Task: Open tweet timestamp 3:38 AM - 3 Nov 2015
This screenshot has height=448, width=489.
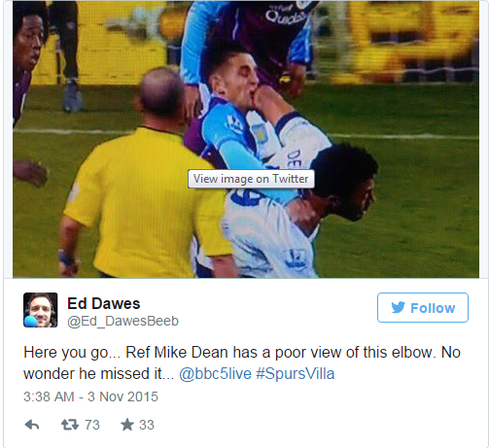Action: tap(90, 396)
